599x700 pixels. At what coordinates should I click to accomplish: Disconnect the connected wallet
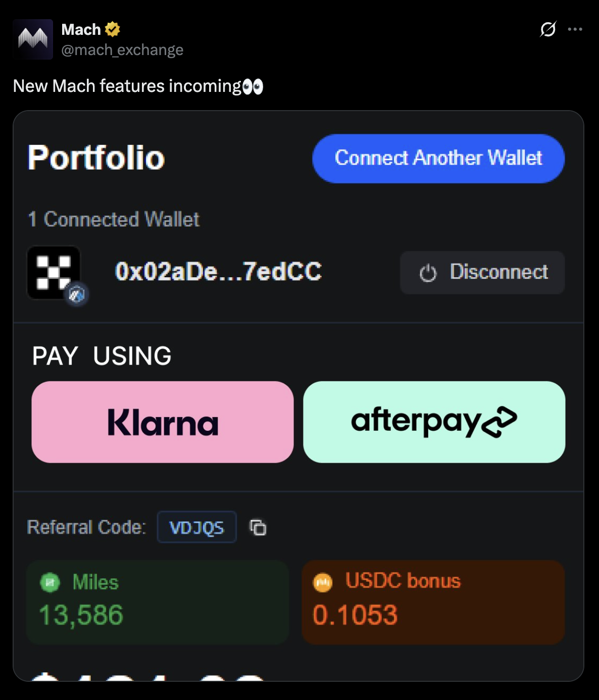click(x=482, y=273)
